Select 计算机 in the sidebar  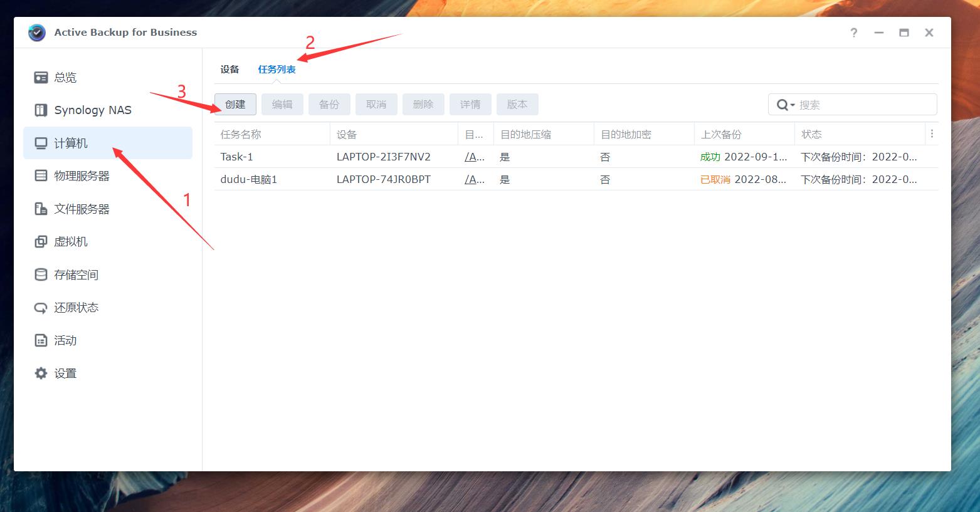click(x=108, y=143)
